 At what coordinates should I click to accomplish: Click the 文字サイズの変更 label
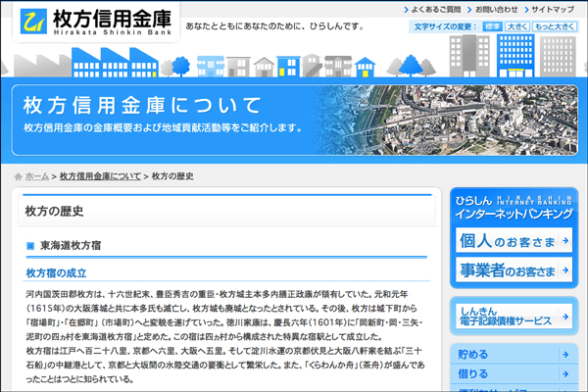pyautogui.click(x=445, y=26)
